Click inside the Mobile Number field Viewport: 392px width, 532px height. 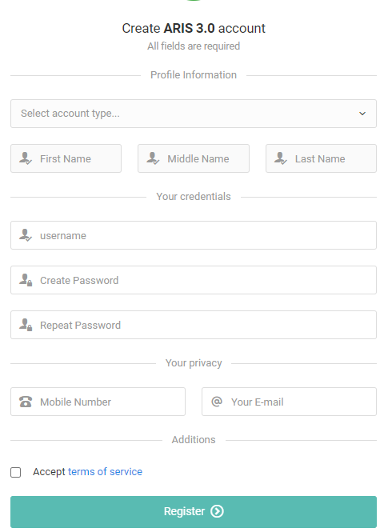tap(98, 402)
